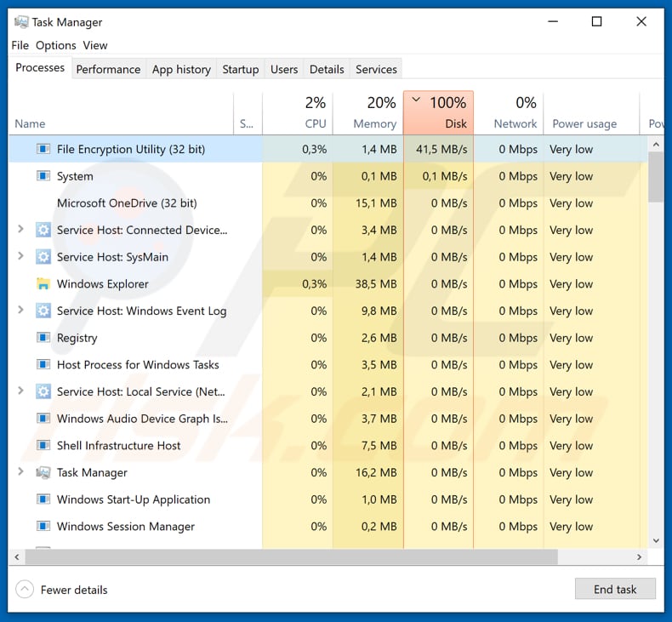
Task: Click the Windows Explorer folder icon
Action: click(43, 284)
